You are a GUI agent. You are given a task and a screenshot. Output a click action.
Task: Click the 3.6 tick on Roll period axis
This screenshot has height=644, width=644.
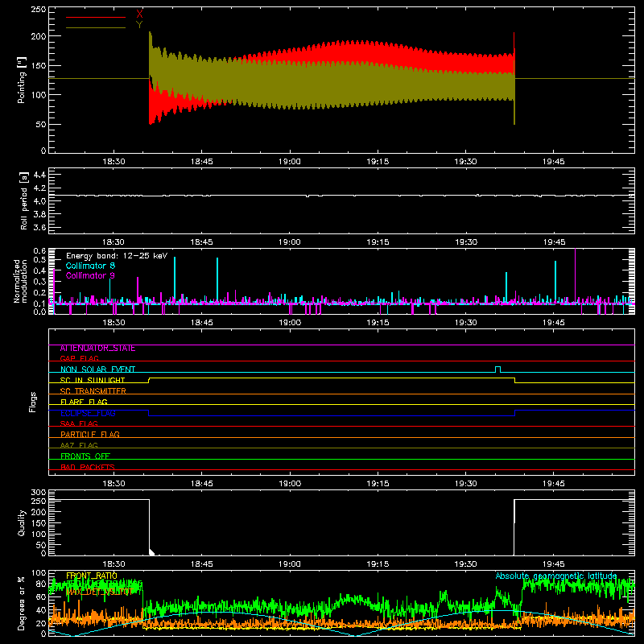(39, 227)
